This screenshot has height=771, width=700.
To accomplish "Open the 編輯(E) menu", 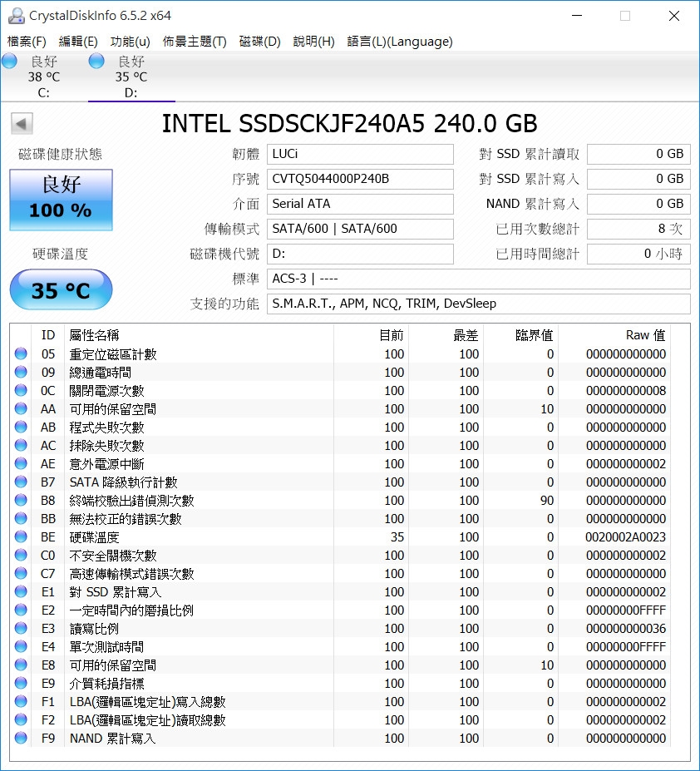I will point(77,42).
